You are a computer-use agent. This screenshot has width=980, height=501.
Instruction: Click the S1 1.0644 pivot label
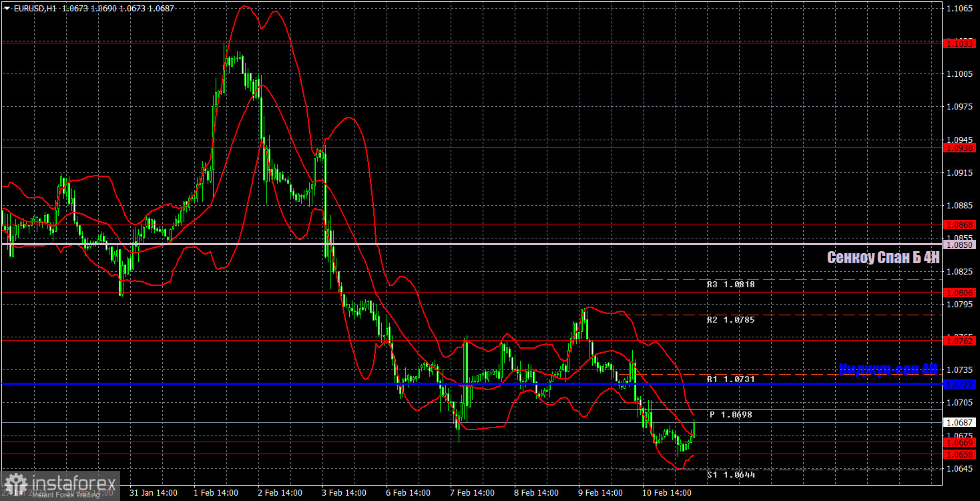(731, 474)
